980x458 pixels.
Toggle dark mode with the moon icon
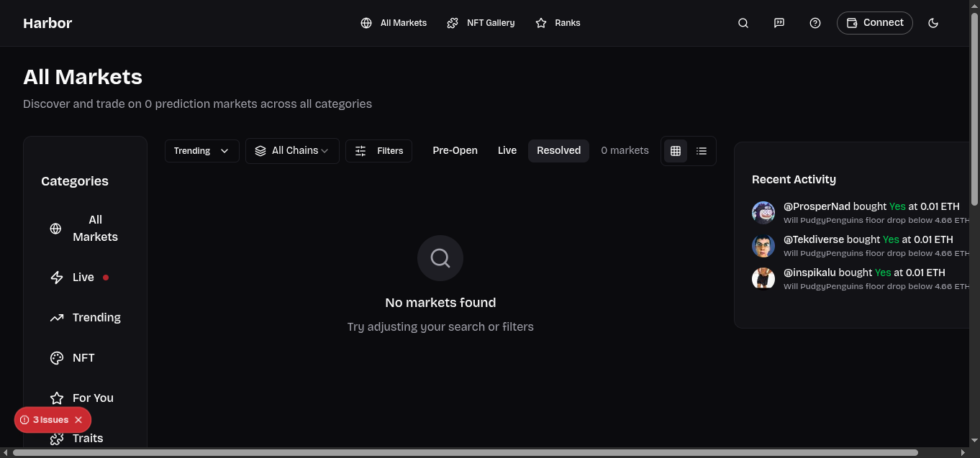(933, 22)
